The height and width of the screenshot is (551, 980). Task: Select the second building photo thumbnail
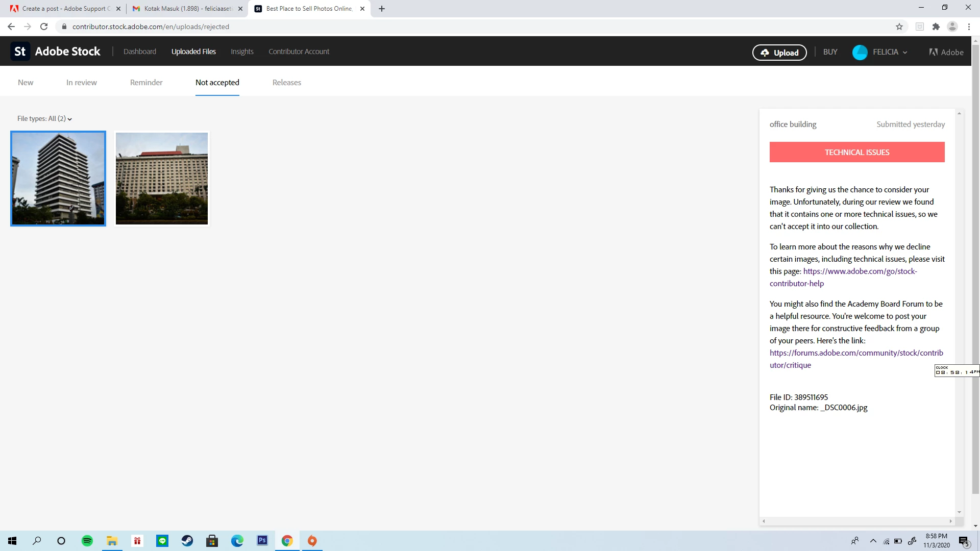pos(162,179)
